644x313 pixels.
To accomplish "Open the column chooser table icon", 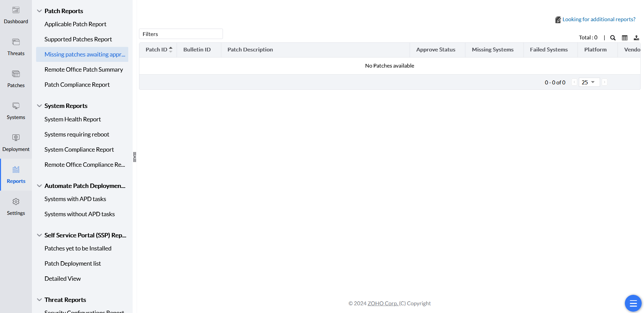I will tap(625, 38).
